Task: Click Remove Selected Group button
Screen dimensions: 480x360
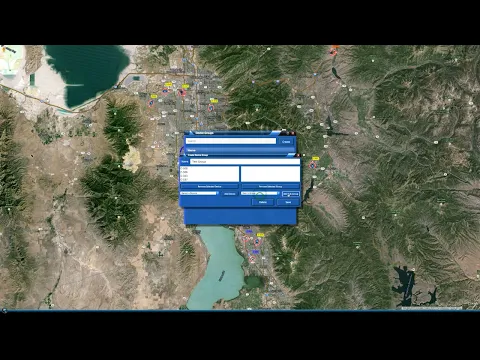Action: click(270, 186)
